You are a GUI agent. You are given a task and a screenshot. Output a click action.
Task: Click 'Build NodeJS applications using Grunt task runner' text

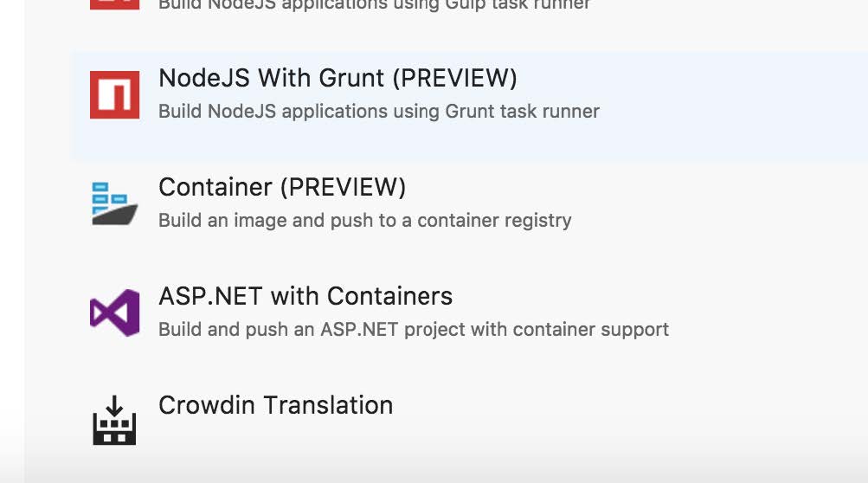(x=379, y=112)
